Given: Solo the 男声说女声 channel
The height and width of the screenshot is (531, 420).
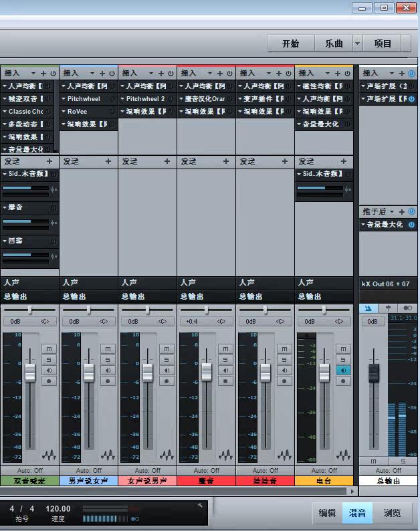Looking at the screenshot, I should coord(108,360).
